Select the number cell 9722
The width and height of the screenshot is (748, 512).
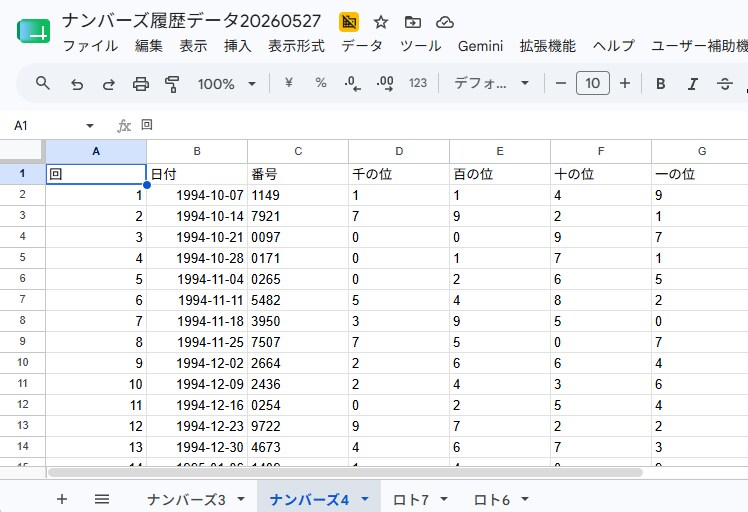pos(298,426)
